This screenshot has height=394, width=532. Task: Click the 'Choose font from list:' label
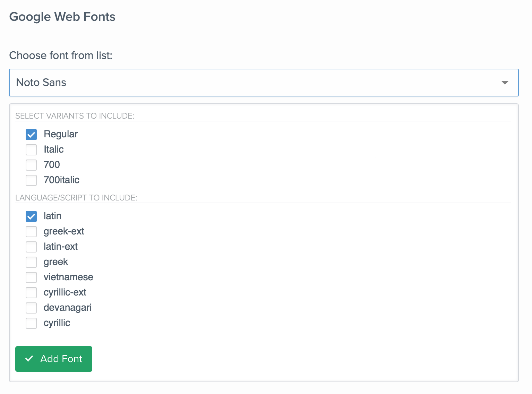[x=61, y=55]
